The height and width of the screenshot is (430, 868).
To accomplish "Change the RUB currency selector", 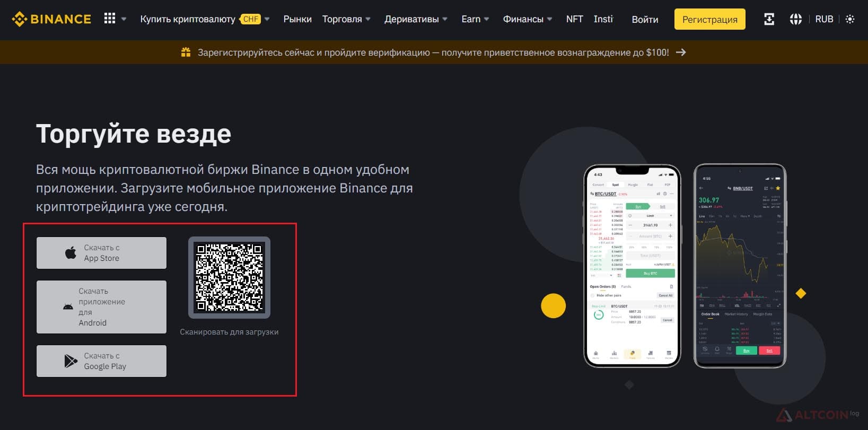I will (x=824, y=19).
